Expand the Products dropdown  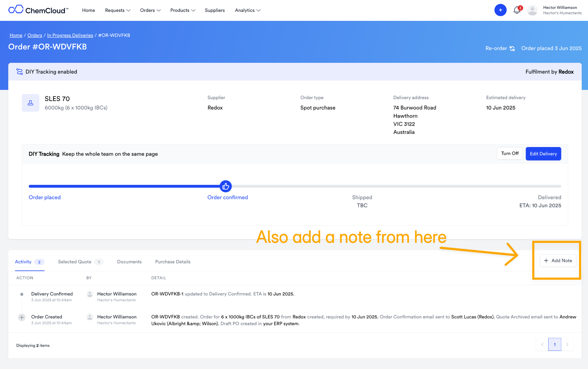[x=182, y=10]
